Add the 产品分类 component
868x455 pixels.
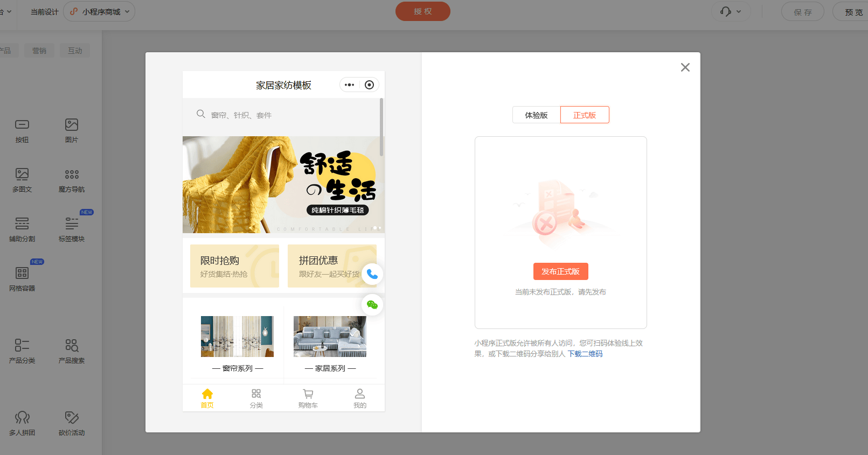click(x=22, y=351)
